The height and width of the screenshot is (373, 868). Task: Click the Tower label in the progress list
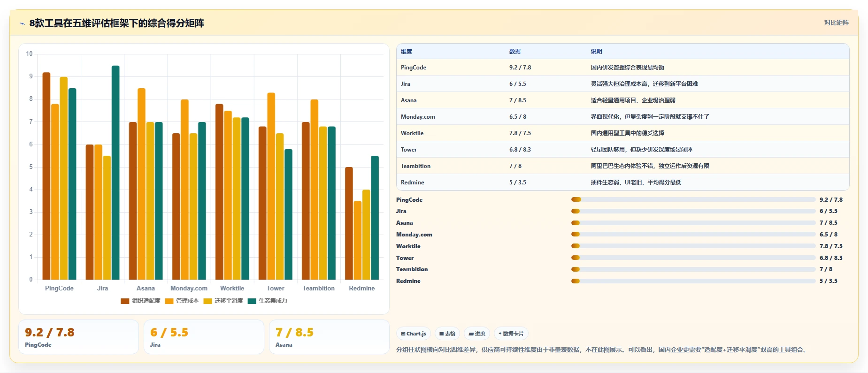(405, 258)
